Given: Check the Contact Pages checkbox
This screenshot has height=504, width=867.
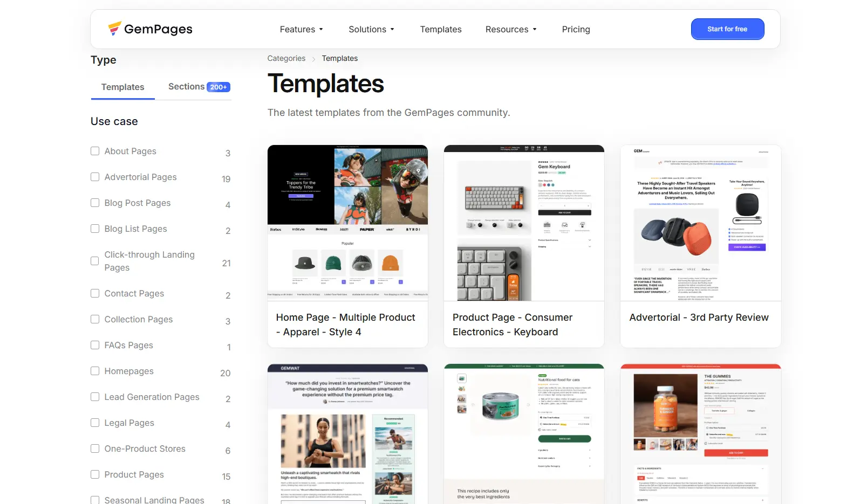Looking at the screenshot, I should (x=95, y=293).
